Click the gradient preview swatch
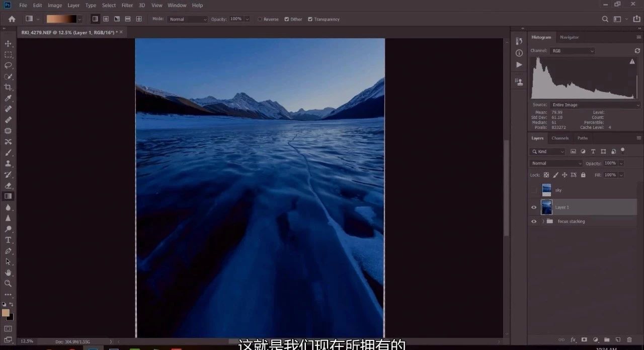Screen dimensions: 644x350 tap(61, 19)
